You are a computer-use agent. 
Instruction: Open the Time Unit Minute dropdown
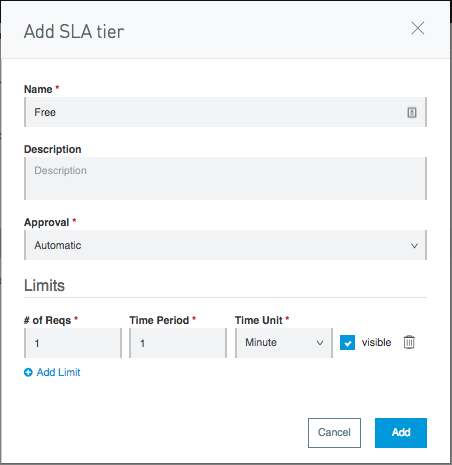(x=284, y=343)
